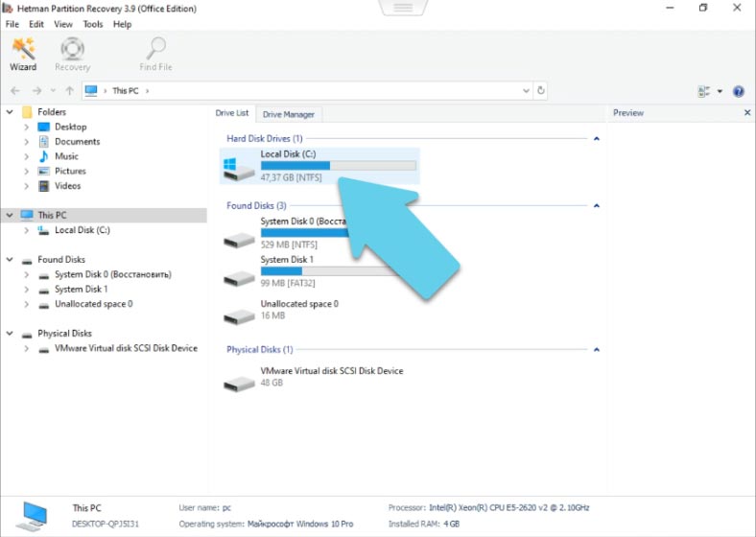The height and width of the screenshot is (537, 756).
Task: Open the Edit menu
Action: tap(36, 24)
